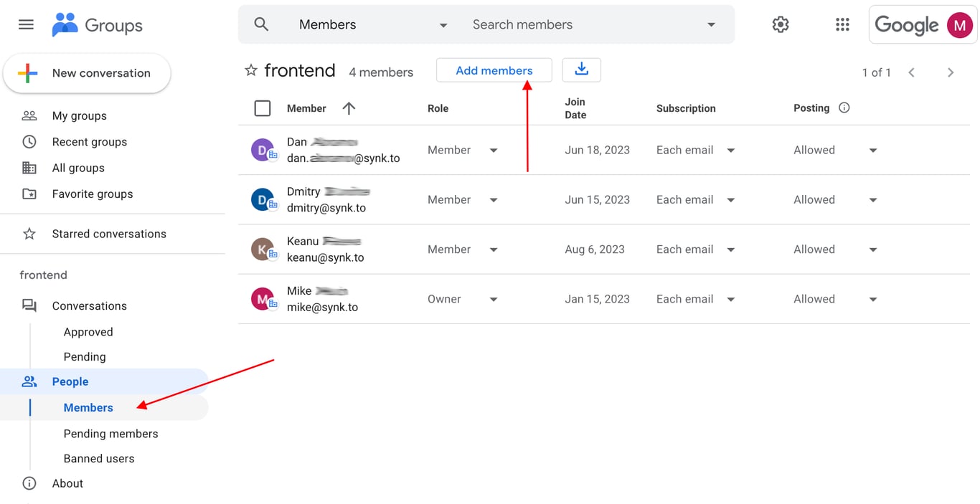Go to Banned users section
The width and height of the screenshot is (980, 504).
point(99,459)
